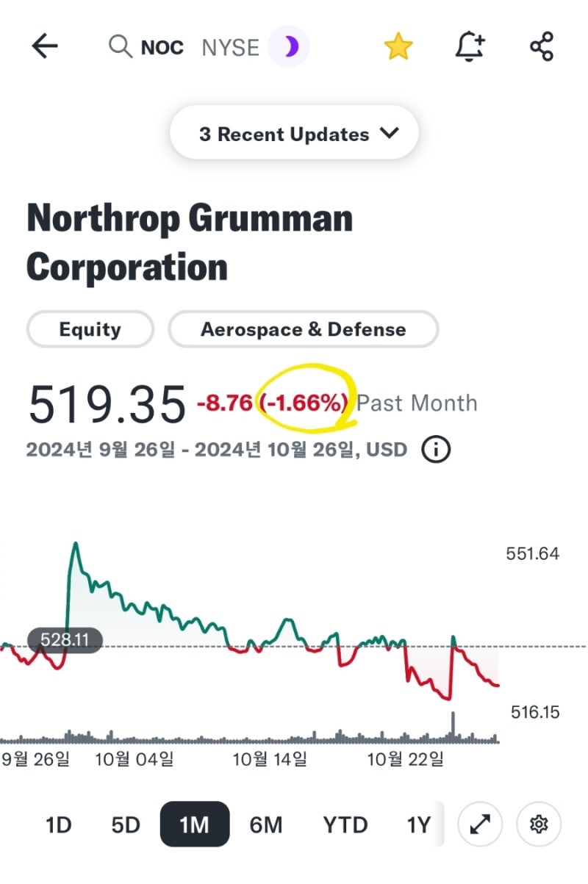Tap the Aerospace & Defense tag
Image resolution: width=588 pixels, height=884 pixels.
(303, 329)
